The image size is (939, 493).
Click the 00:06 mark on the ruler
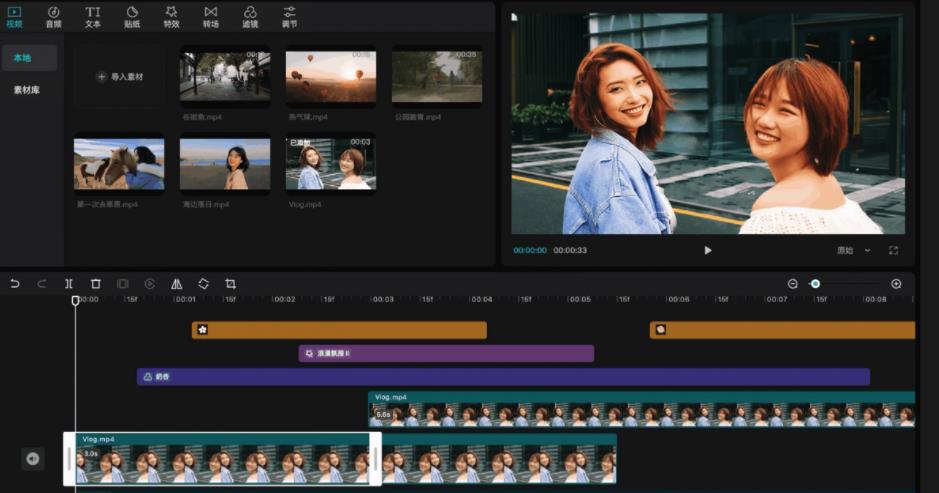point(678,299)
